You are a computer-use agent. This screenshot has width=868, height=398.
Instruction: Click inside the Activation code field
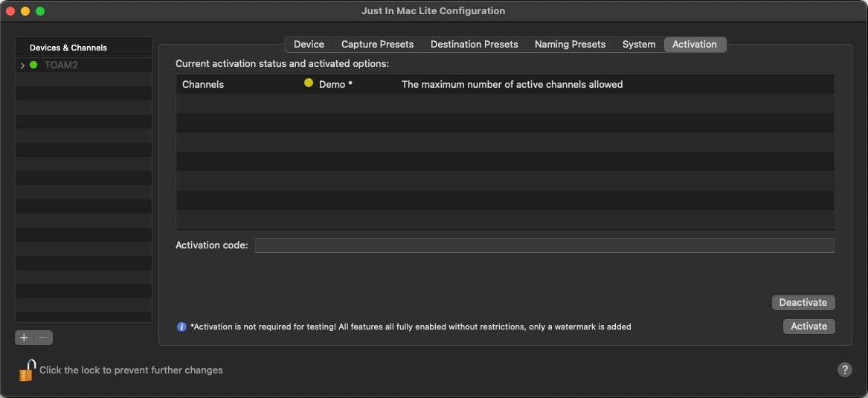click(x=544, y=245)
